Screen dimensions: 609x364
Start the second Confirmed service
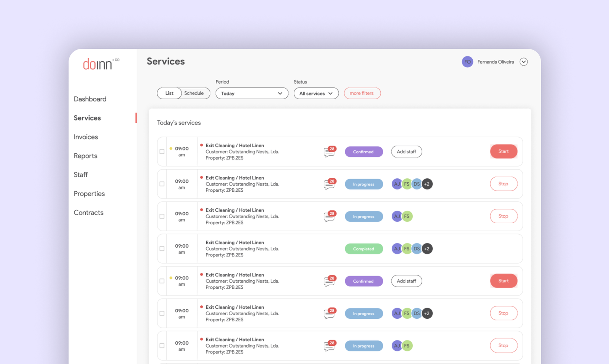click(x=504, y=281)
